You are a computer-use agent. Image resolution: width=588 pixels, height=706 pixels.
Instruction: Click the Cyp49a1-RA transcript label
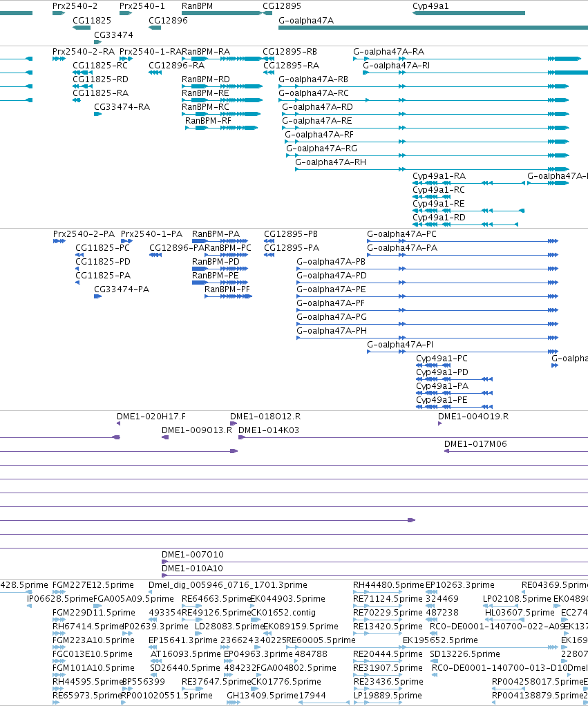(x=439, y=176)
